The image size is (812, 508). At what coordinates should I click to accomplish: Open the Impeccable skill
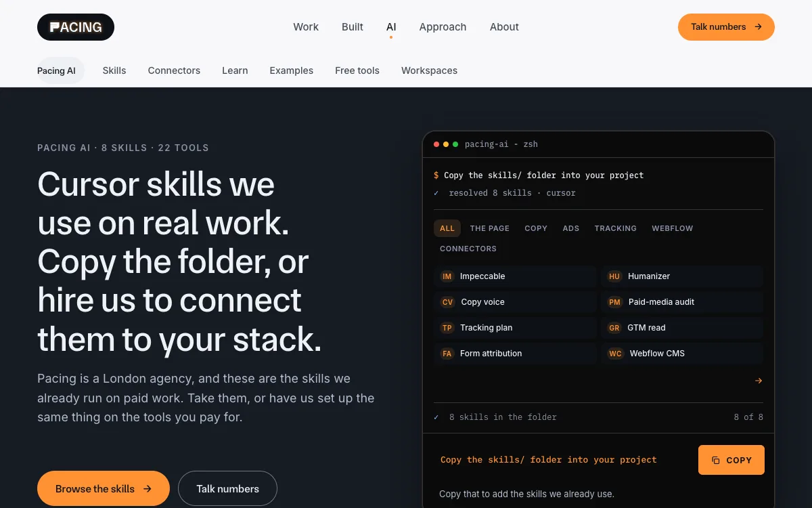point(515,276)
